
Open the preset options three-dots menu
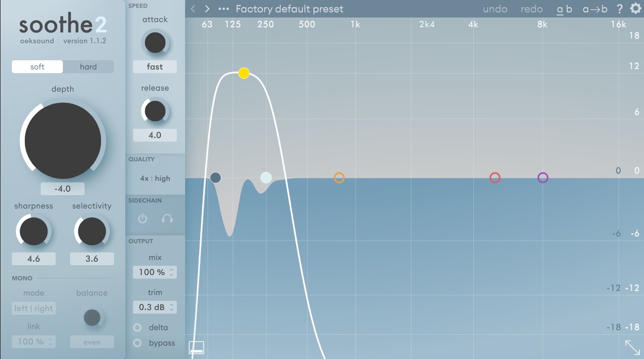click(x=223, y=9)
